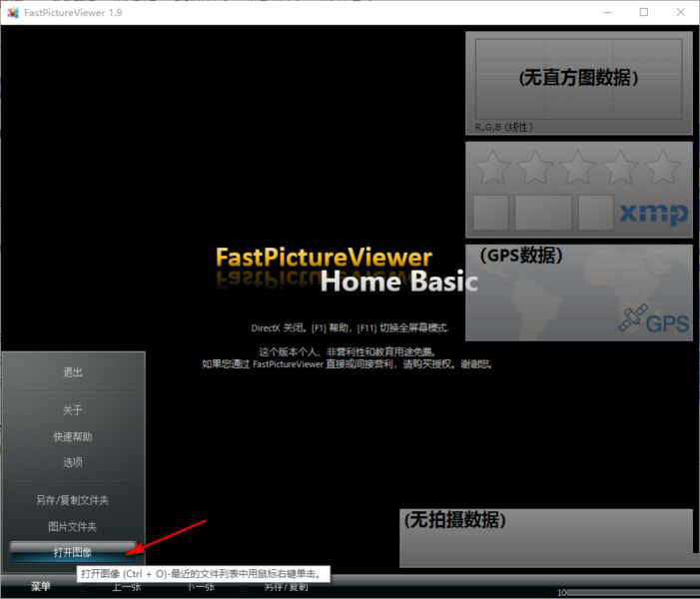Click the wide middle XMP label box
This screenshot has height=599, width=700.
pos(543,213)
